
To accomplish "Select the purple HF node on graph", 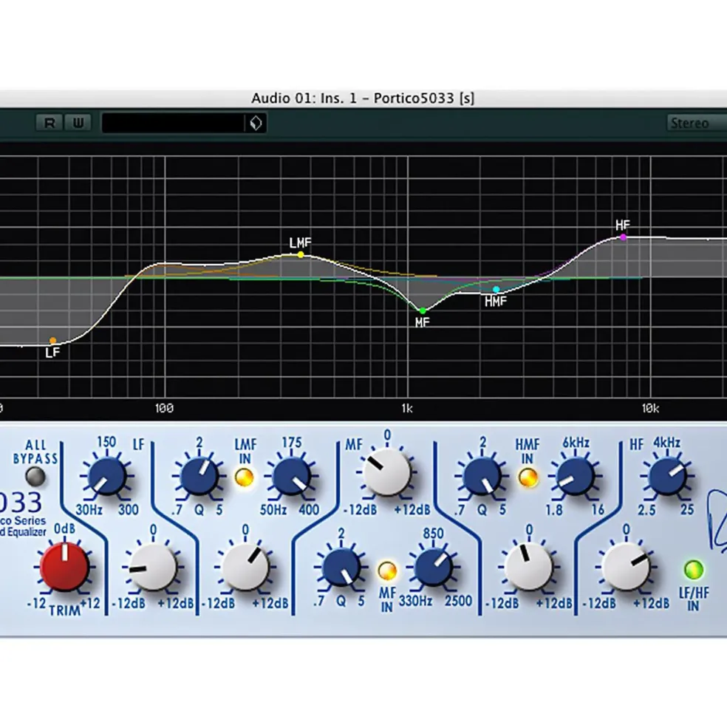I will click(x=623, y=237).
